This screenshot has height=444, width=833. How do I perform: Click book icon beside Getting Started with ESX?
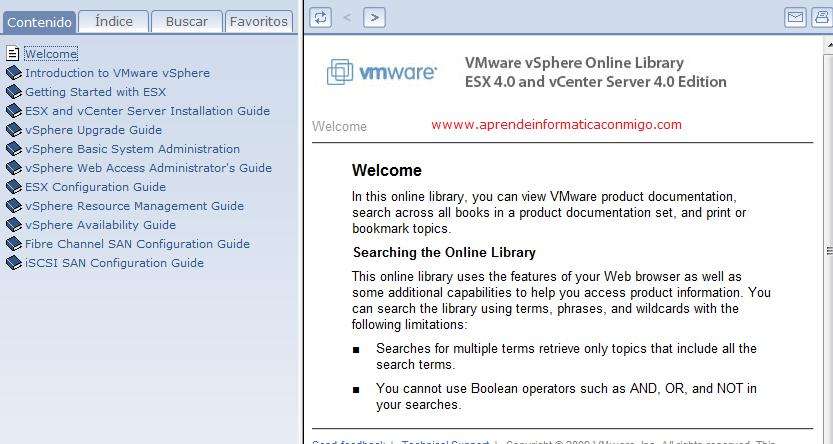(13, 92)
